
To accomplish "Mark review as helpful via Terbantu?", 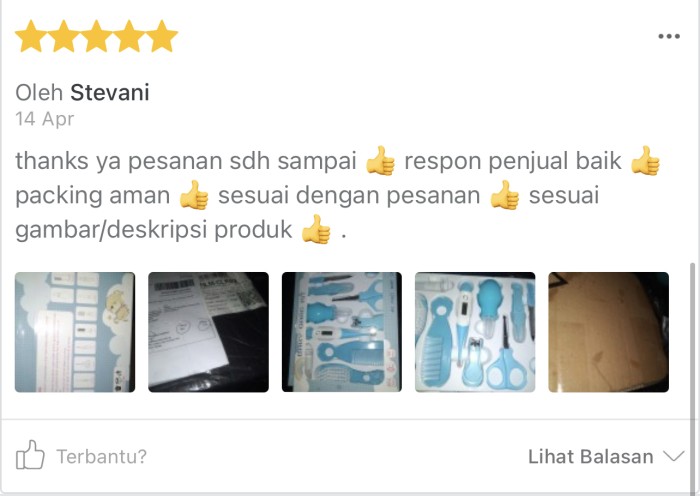I will pyautogui.click(x=101, y=456).
